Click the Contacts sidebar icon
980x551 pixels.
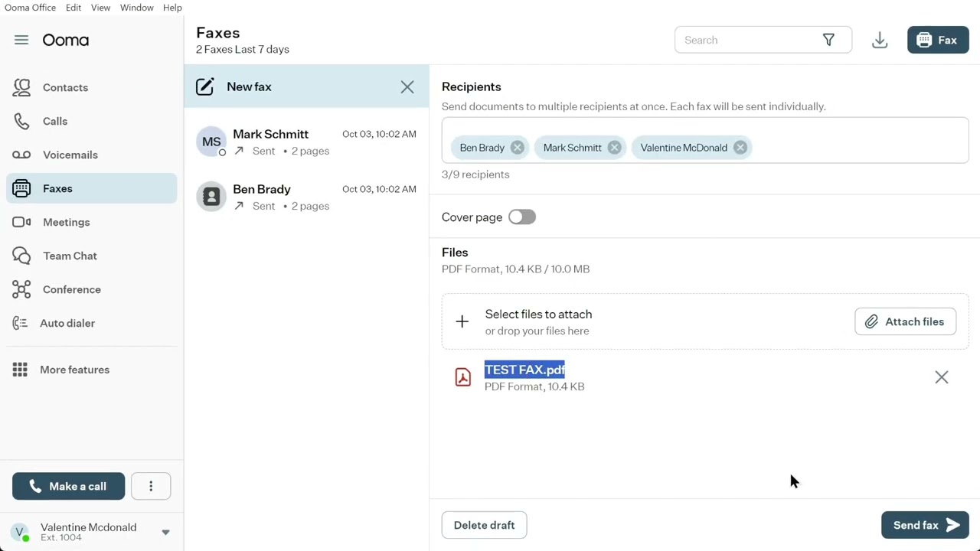(x=21, y=87)
